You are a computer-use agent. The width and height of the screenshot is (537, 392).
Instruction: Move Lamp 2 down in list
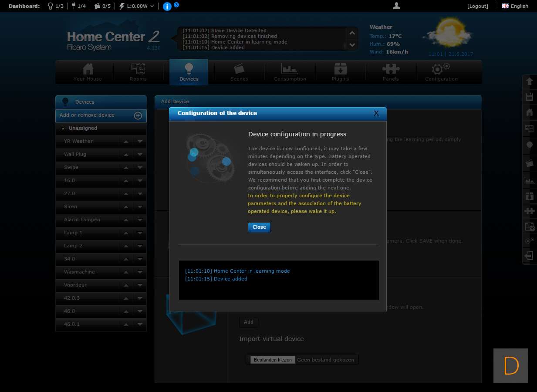point(140,246)
